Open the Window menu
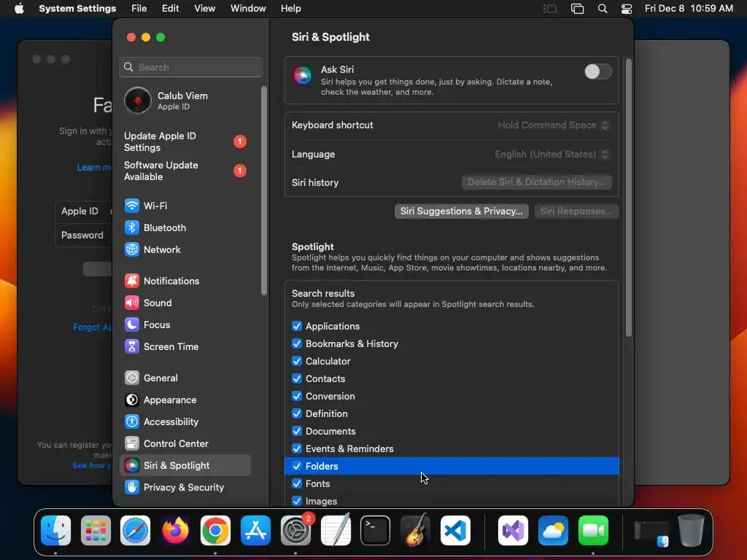747x560 pixels. pos(248,9)
